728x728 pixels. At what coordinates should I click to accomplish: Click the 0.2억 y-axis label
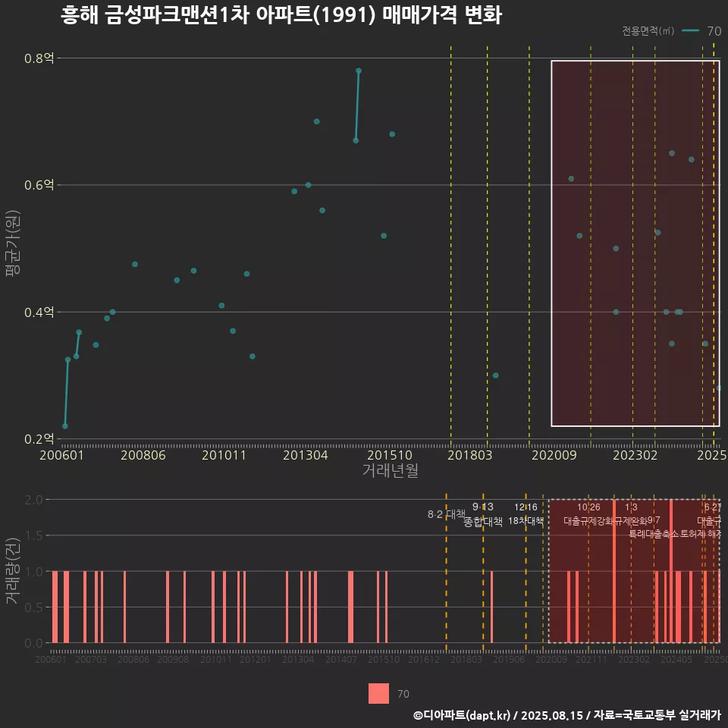coord(39,439)
